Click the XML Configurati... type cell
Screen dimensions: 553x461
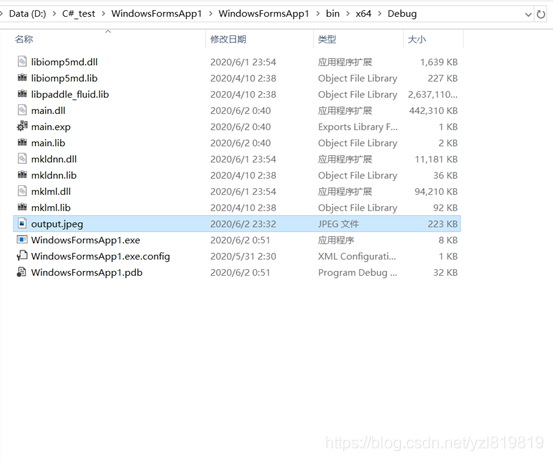357,256
